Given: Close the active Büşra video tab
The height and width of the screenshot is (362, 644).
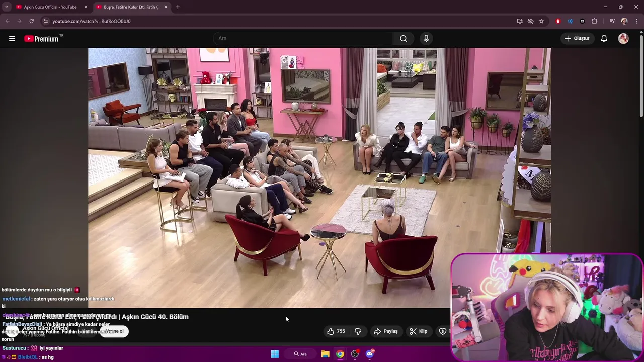Looking at the screenshot, I should [x=166, y=7].
